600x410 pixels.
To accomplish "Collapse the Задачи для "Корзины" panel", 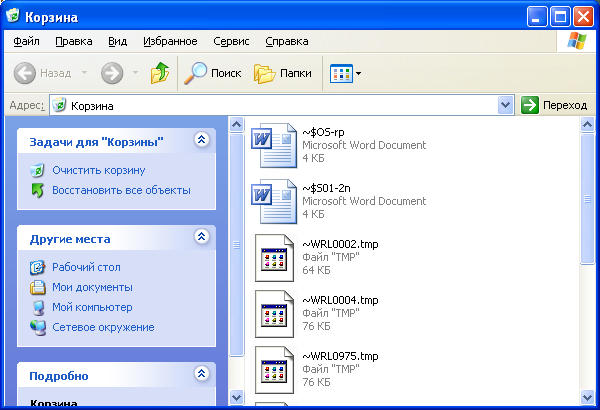I will coord(202,140).
